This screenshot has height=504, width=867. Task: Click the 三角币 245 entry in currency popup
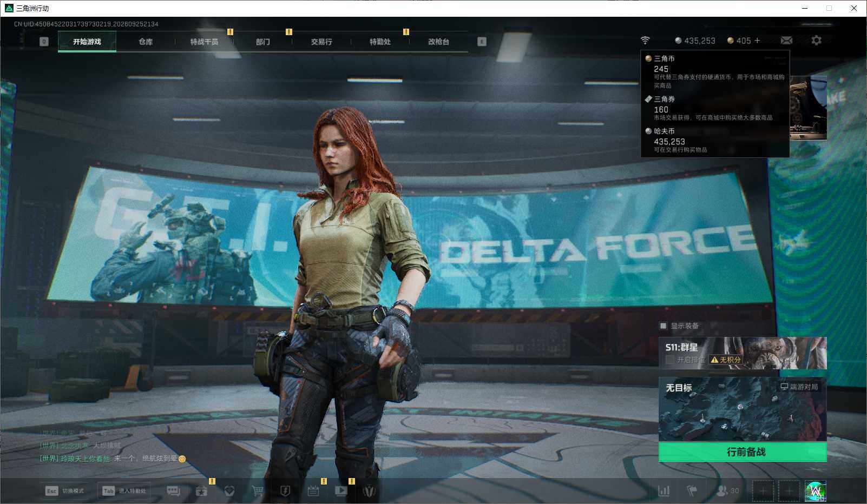pos(714,71)
